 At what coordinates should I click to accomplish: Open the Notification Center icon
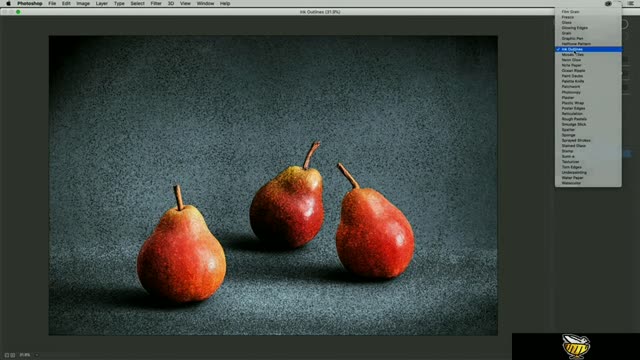point(631,3)
